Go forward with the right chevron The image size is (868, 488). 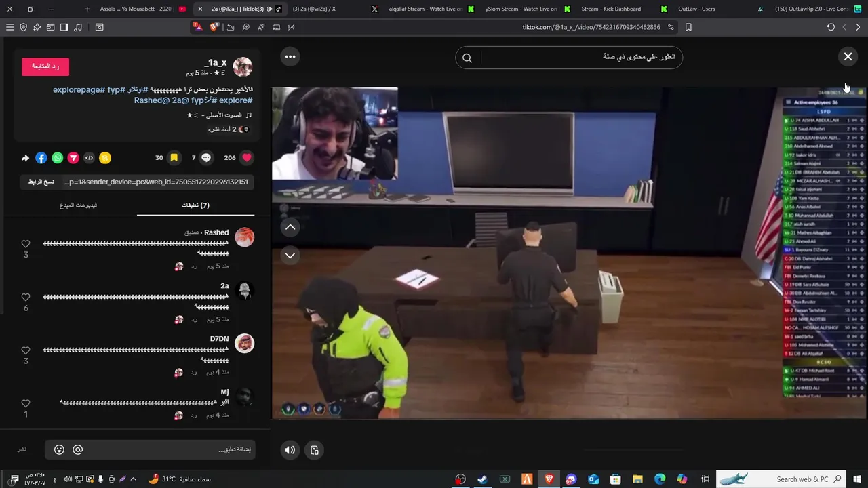click(x=858, y=27)
